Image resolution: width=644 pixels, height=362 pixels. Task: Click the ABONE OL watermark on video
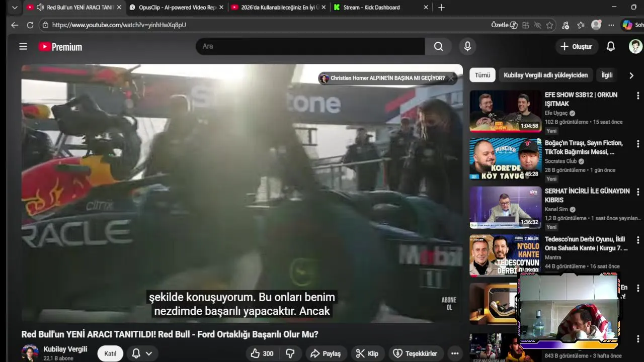[449, 304]
